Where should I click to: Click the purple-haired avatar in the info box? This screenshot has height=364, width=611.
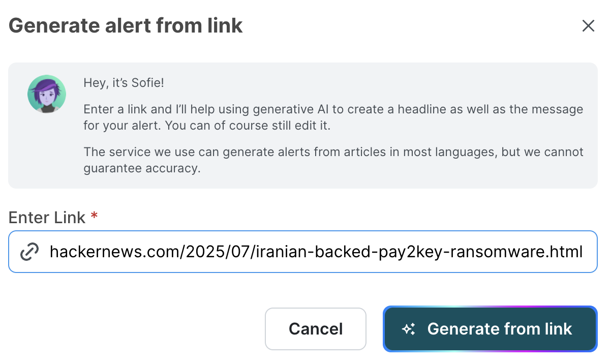(46, 94)
